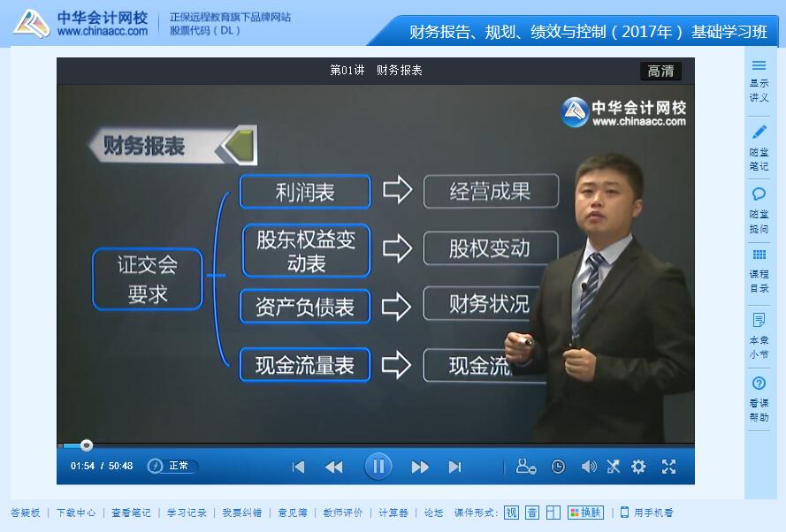Change playback speed 正常 selector
Image resolution: width=786 pixels, height=532 pixels.
pyautogui.click(x=173, y=466)
